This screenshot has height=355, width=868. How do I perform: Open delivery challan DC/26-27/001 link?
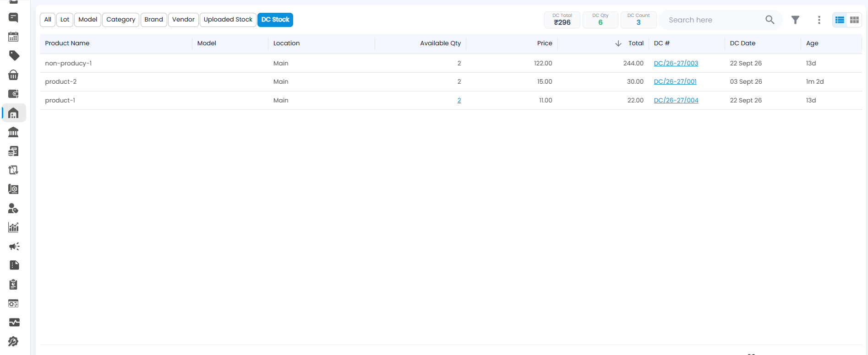click(675, 81)
